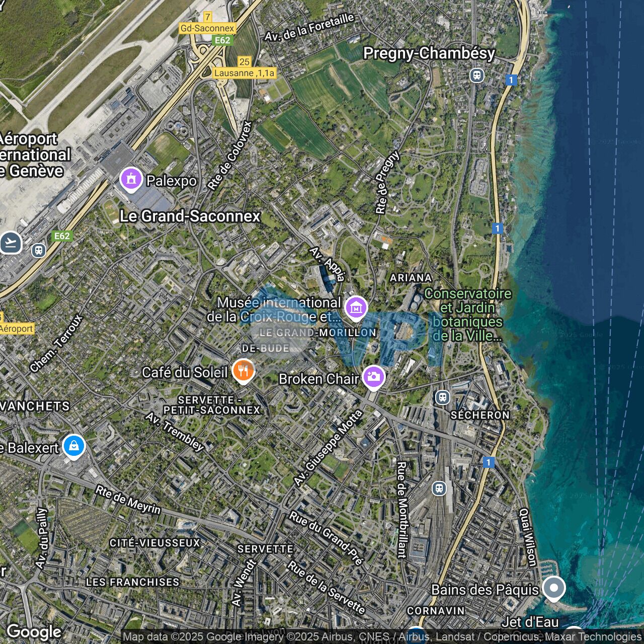Click the Google logo
The image size is (644, 644).
click(34, 632)
